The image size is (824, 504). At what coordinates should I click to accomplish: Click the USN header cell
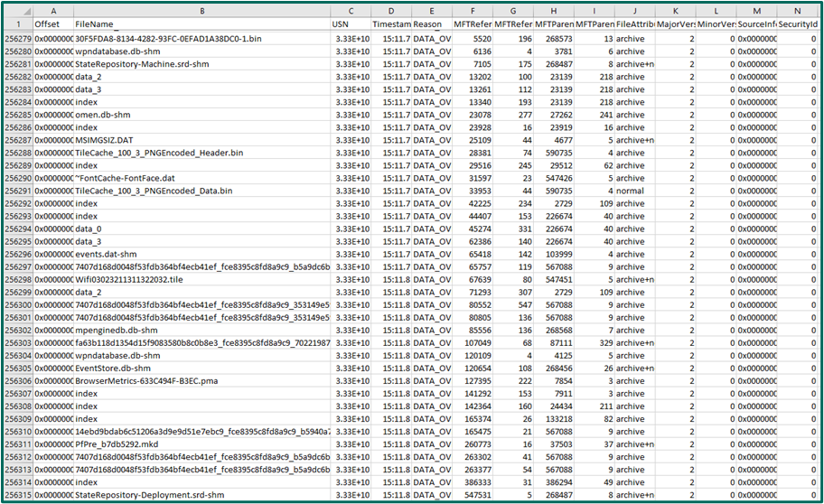[x=351, y=24]
